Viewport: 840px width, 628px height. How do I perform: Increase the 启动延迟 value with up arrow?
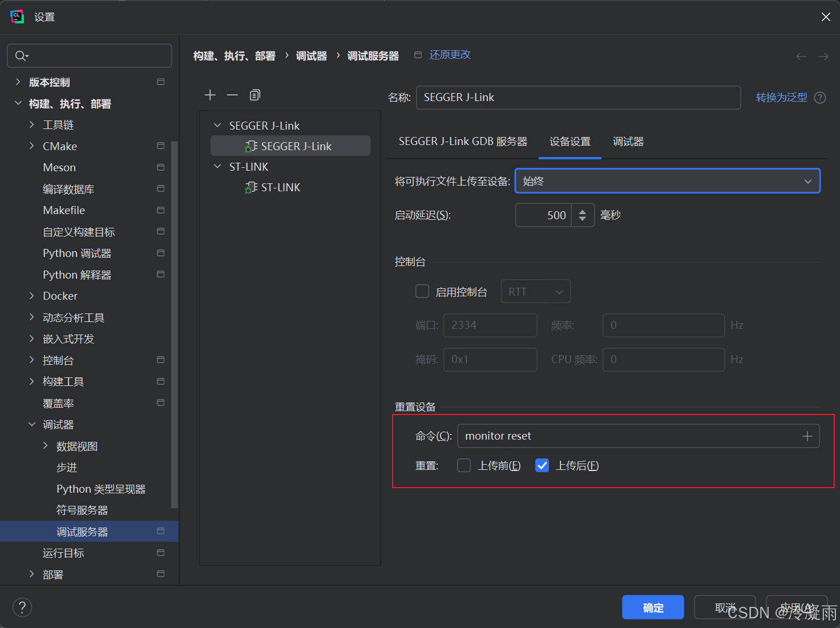tap(583, 211)
